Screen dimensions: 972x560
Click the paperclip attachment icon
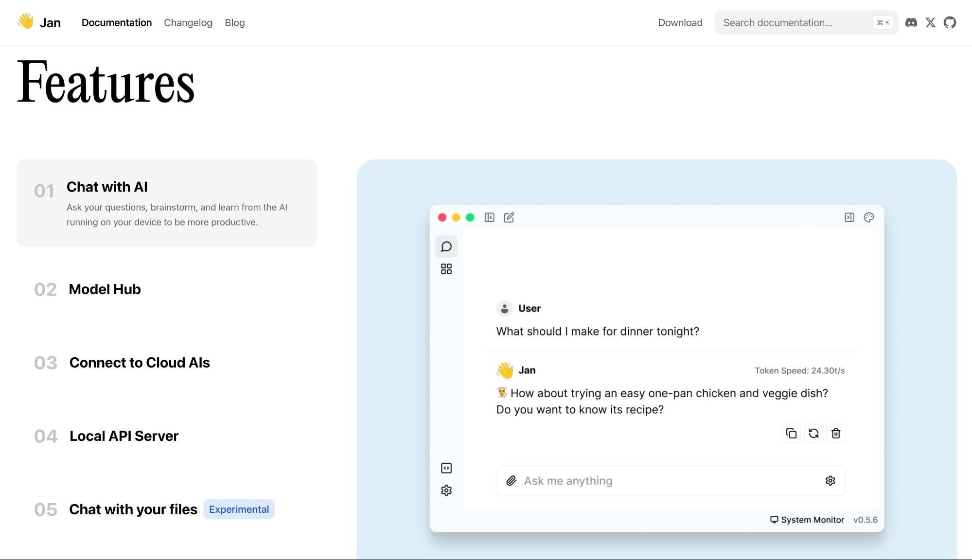click(511, 481)
